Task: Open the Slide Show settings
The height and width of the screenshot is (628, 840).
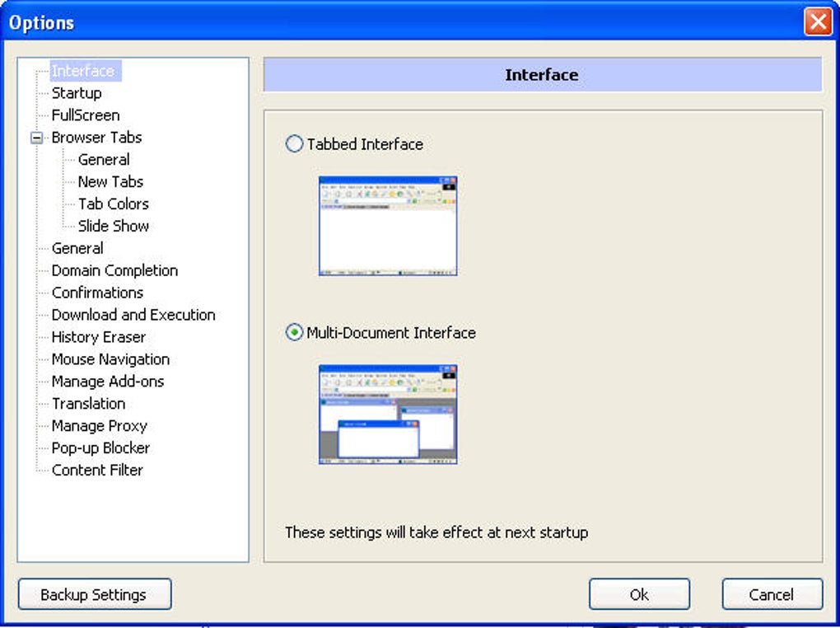Action: (x=114, y=226)
